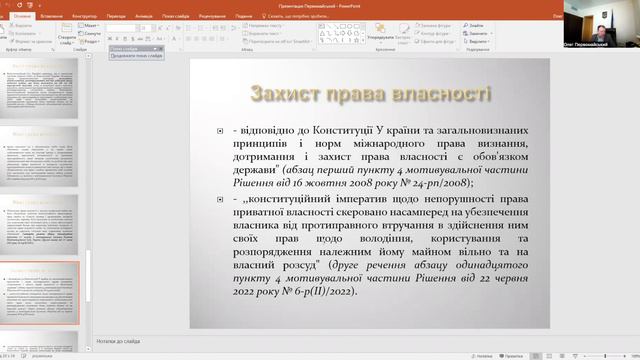Image resolution: width=640 pixels, height=360 pixels.
Task: Click Select (Виділити) in editing group
Action: click(476, 42)
